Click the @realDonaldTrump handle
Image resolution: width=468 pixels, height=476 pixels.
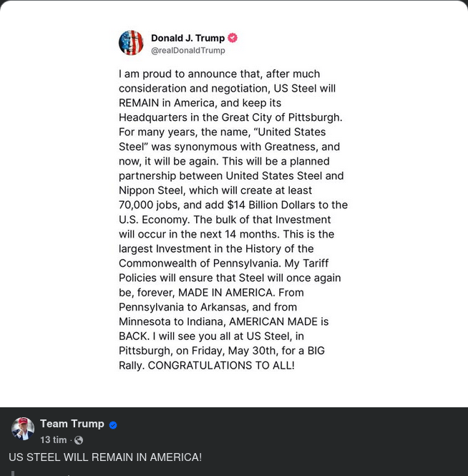click(187, 51)
